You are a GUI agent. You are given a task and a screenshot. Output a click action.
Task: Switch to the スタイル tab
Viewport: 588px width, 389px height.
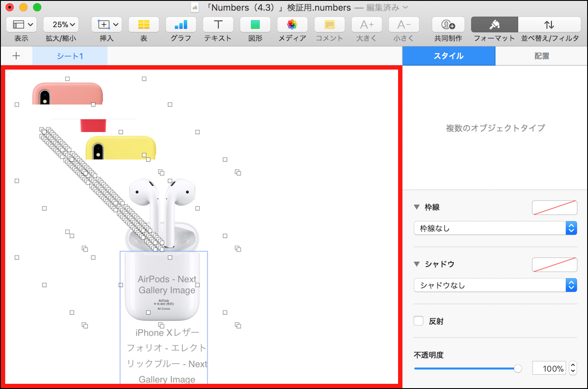click(x=449, y=56)
